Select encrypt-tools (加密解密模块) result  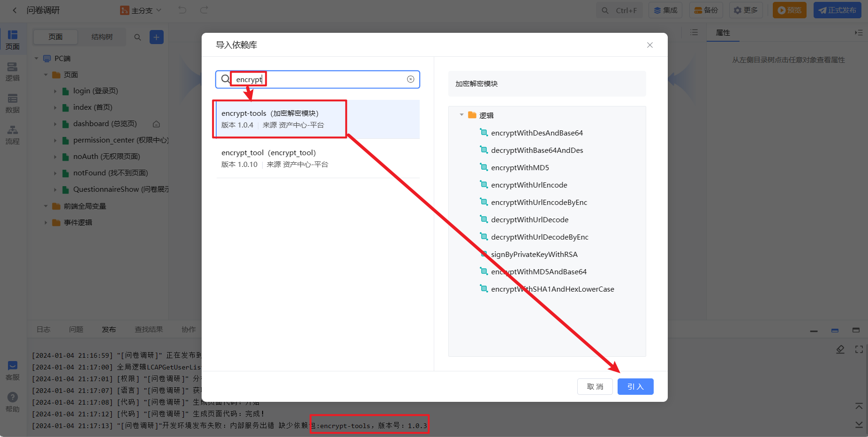pyautogui.click(x=317, y=119)
